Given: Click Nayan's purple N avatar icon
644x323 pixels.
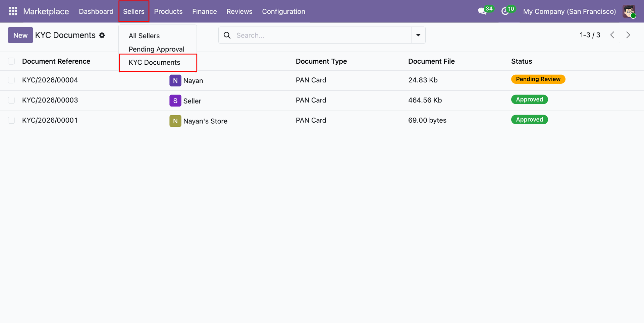Looking at the screenshot, I should (x=175, y=80).
